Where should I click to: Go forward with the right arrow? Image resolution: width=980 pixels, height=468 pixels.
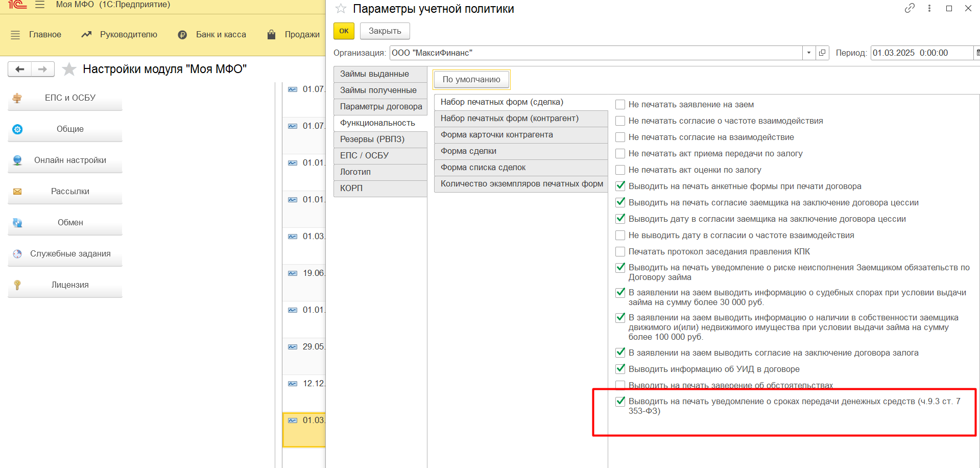click(43, 69)
